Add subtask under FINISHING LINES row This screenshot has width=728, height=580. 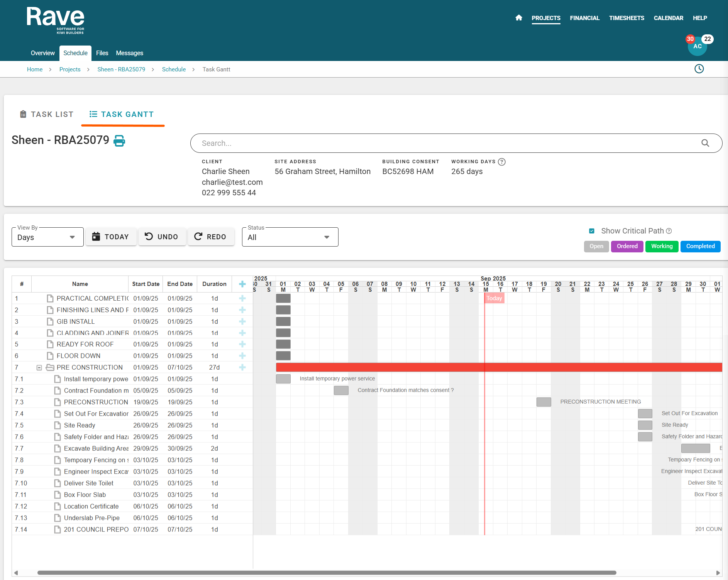pos(242,310)
